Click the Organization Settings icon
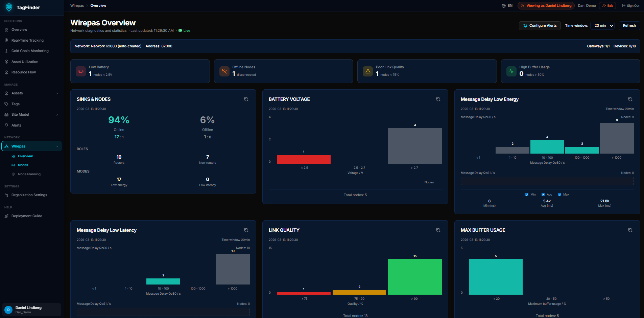Viewport: 644px width, 318px height. 6,195
